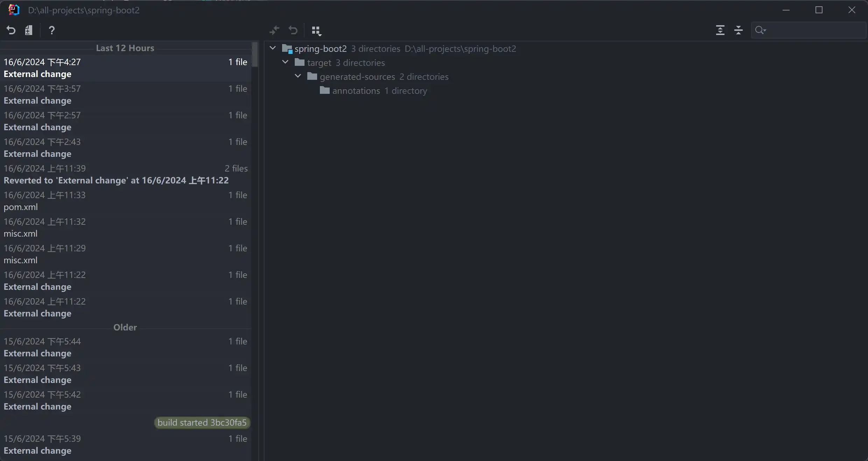868x461 pixels.
Task: Select the revision at 16/6/2024 下午2:57
Action: tap(125, 121)
